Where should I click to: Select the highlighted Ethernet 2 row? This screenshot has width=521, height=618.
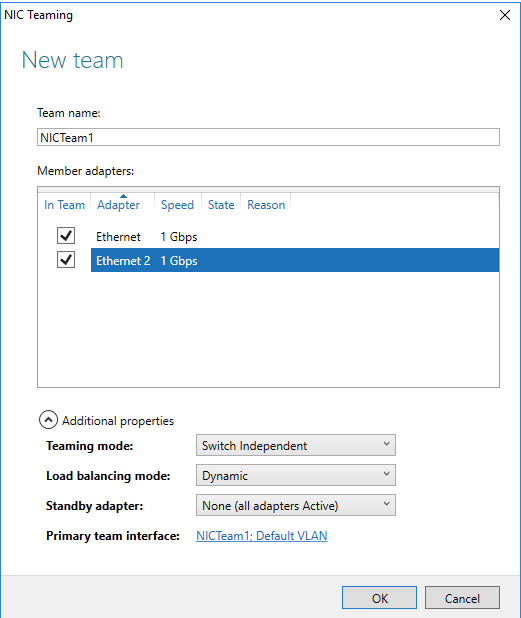[295, 260]
